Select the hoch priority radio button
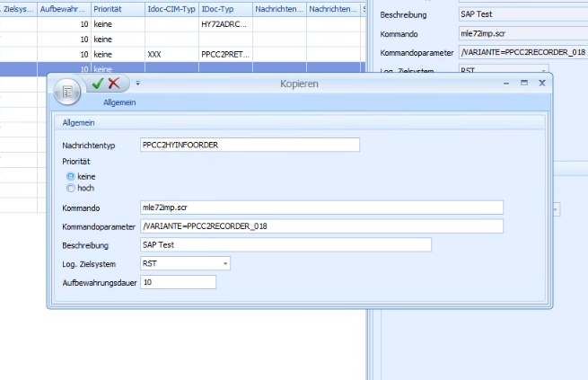The width and height of the screenshot is (588, 380). [71, 188]
